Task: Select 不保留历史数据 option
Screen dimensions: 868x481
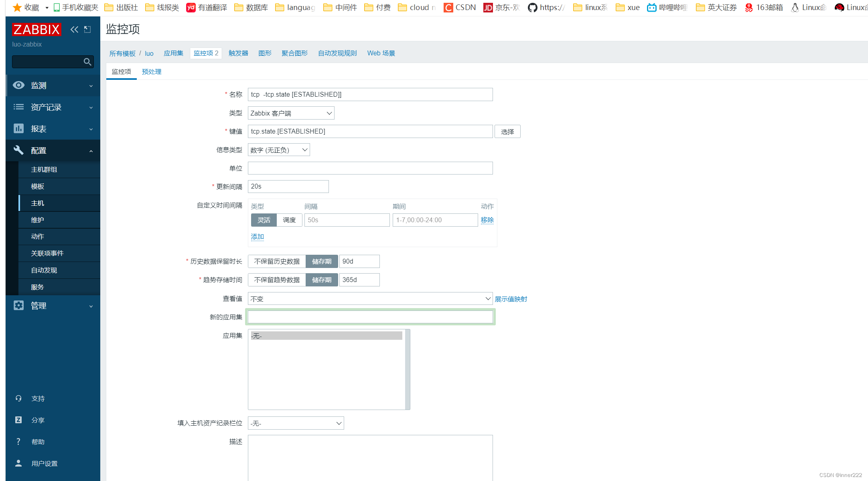Action: tap(277, 261)
